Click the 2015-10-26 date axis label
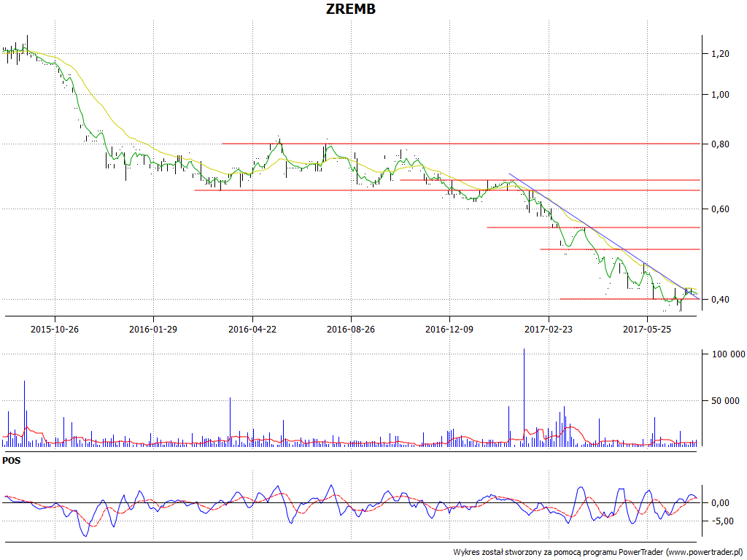Image resolution: width=747 pixels, height=560 pixels. [x=54, y=329]
